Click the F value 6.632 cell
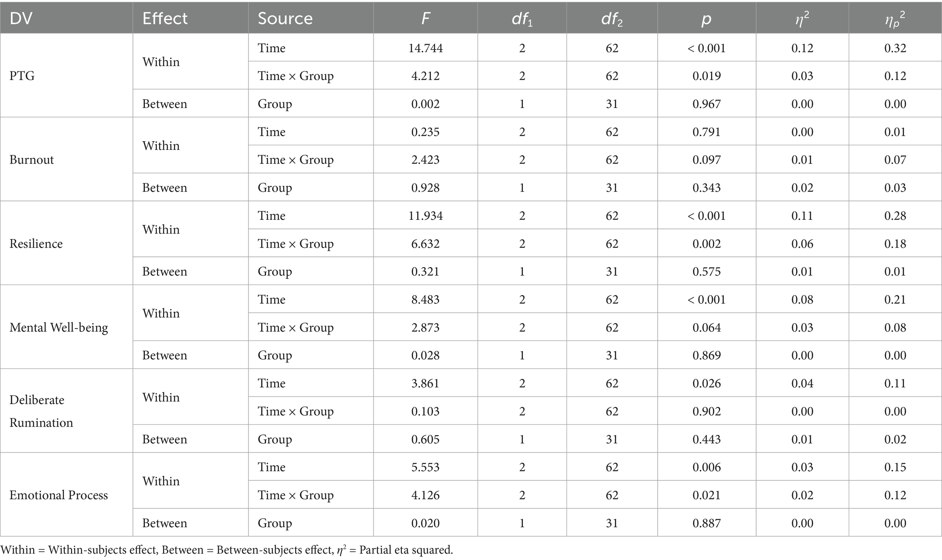 point(425,244)
